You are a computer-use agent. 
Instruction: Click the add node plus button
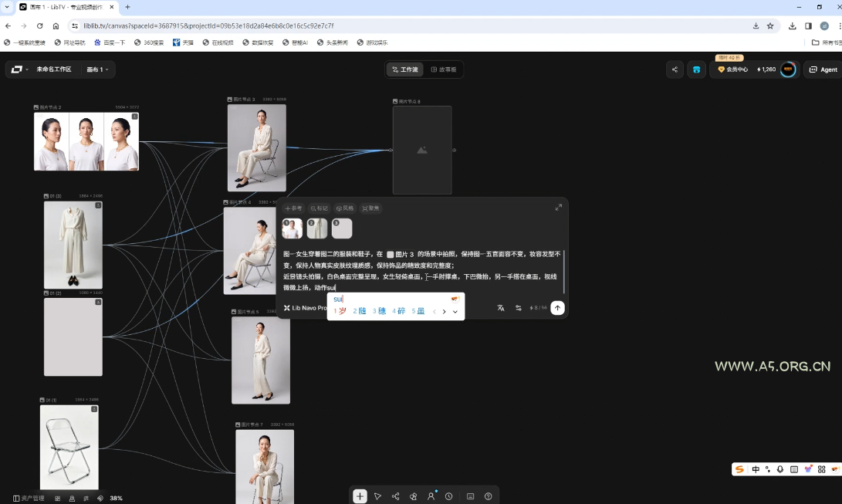tap(360, 496)
